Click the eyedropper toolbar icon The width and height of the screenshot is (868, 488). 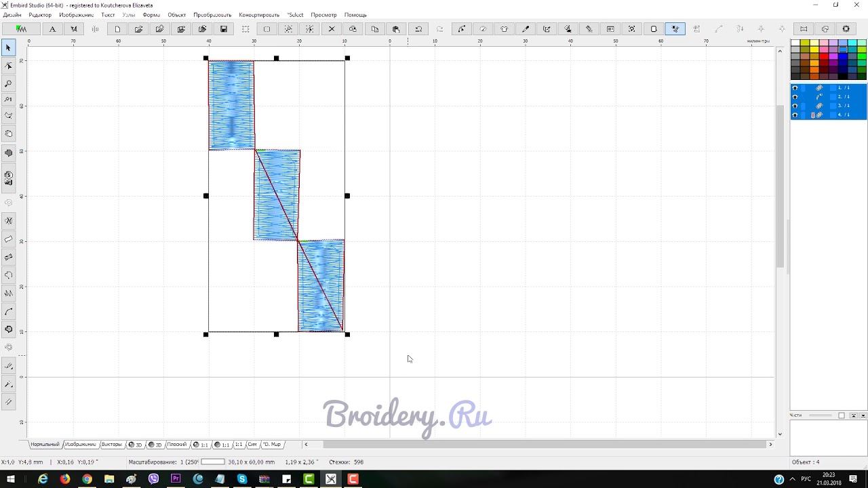[526, 29]
